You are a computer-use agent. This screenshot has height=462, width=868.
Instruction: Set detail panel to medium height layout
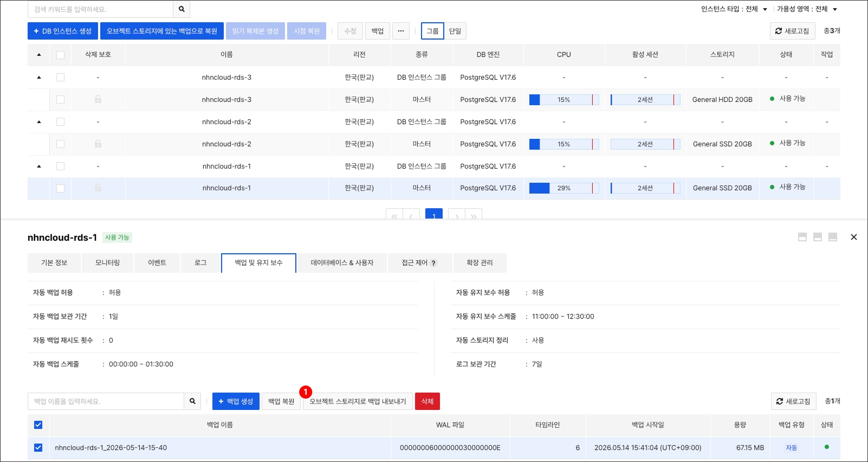(818, 237)
